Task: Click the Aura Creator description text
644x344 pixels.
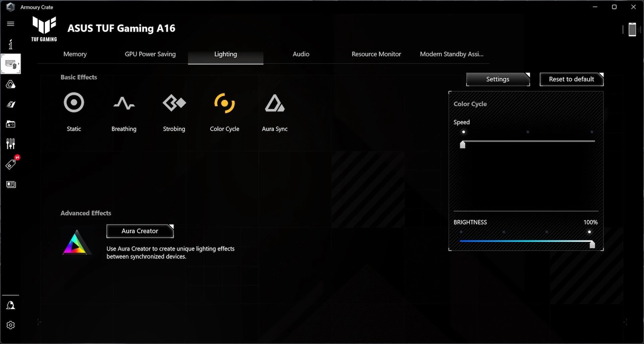Action: (170, 253)
